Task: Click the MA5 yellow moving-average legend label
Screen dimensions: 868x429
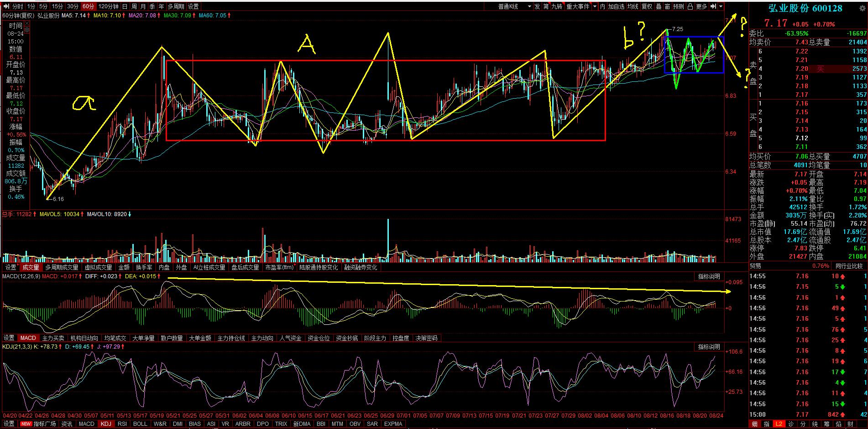Action: pos(73,16)
